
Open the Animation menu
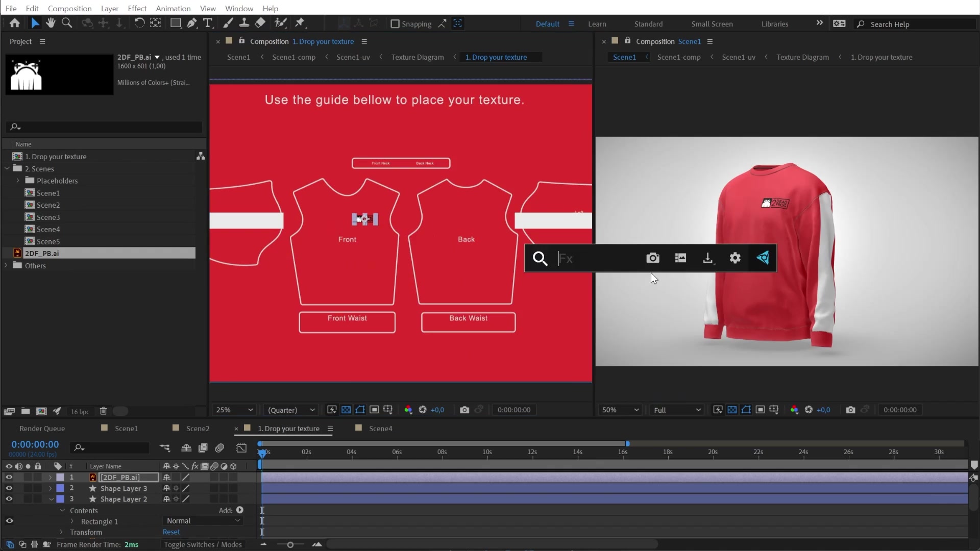coord(173,8)
